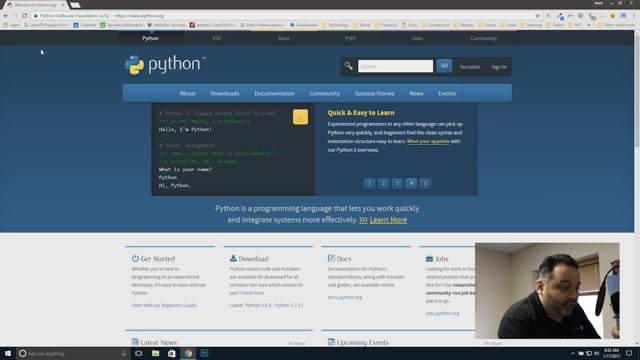Click the Get Started power icon

pyautogui.click(x=135, y=258)
